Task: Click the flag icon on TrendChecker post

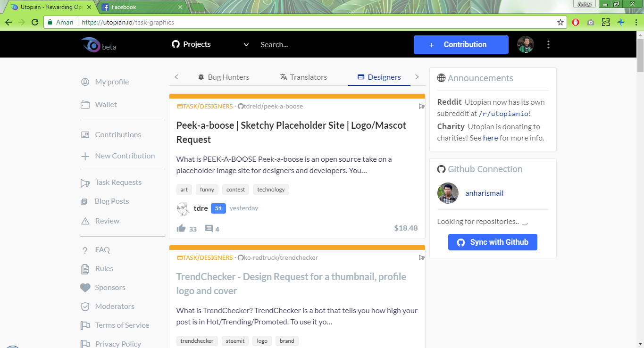Action: pos(422,258)
